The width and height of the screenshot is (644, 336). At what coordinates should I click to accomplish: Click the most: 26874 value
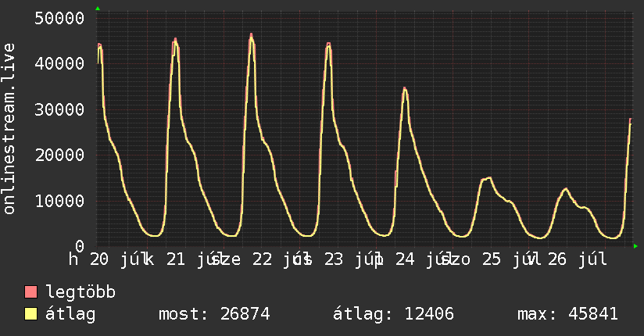point(214,314)
